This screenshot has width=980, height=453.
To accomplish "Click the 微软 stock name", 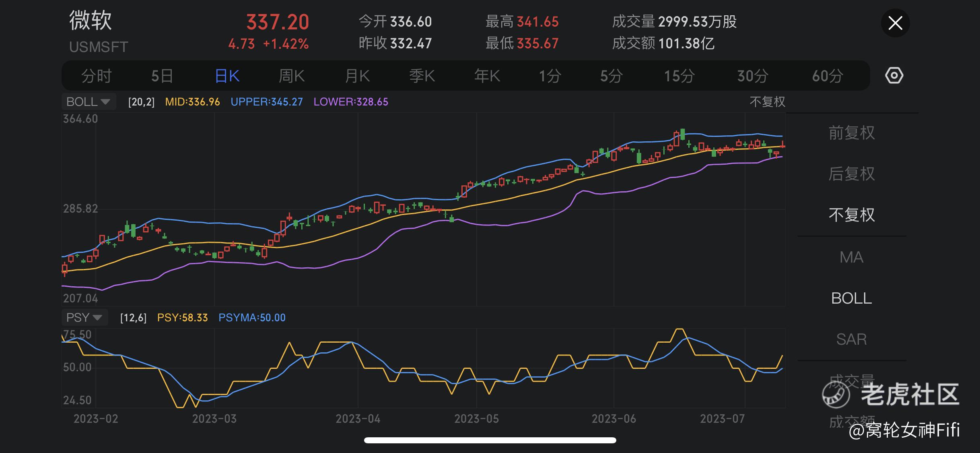I will point(91,20).
